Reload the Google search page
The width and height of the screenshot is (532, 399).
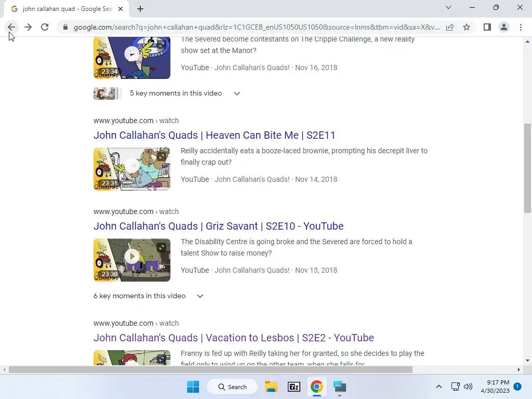(45, 27)
